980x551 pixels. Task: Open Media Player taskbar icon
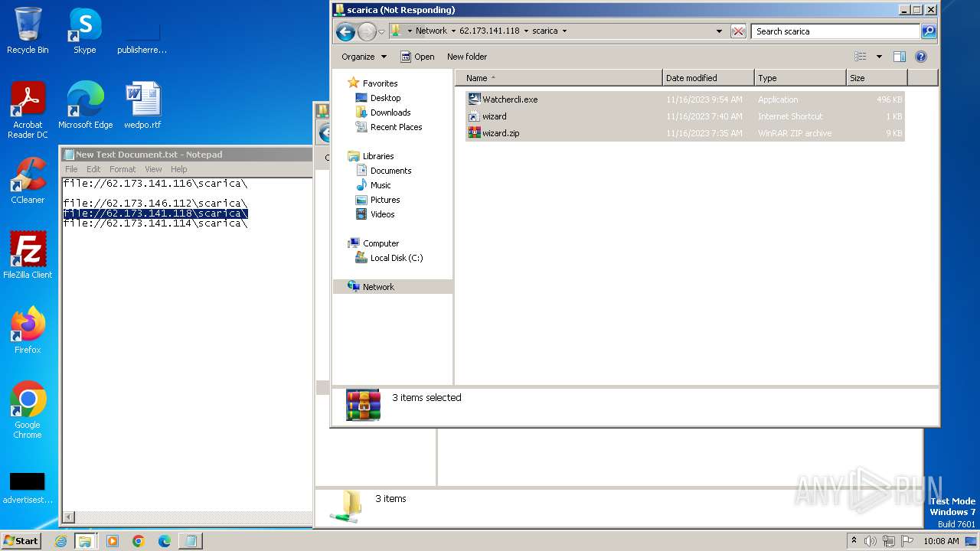113,541
